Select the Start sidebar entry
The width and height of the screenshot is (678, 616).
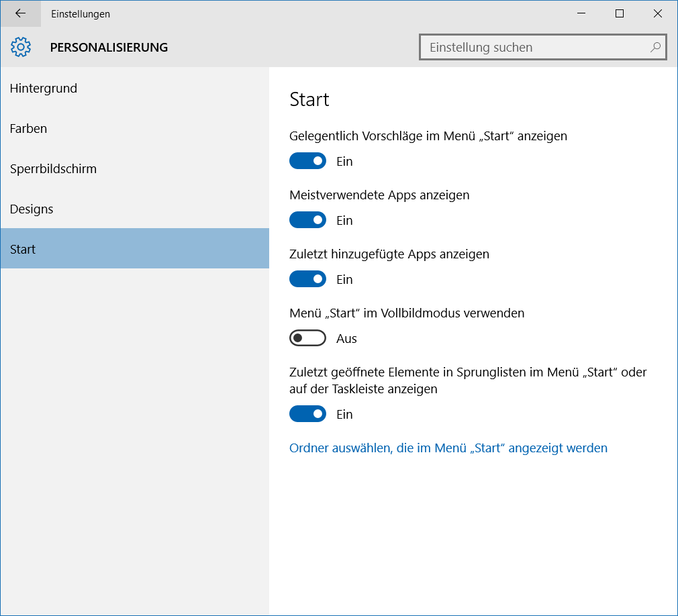(23, 249)
